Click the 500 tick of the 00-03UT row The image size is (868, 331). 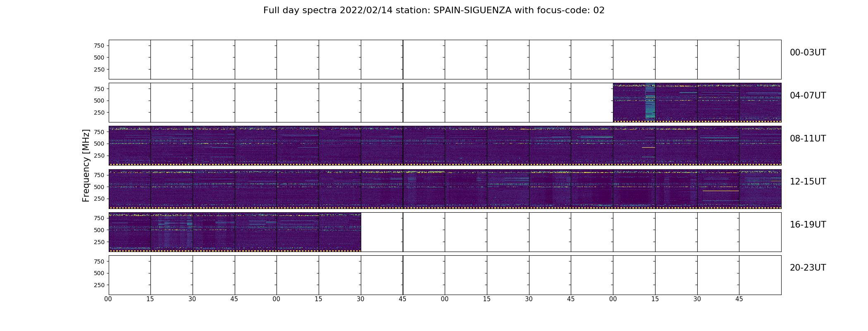click(x=99, y=58)
